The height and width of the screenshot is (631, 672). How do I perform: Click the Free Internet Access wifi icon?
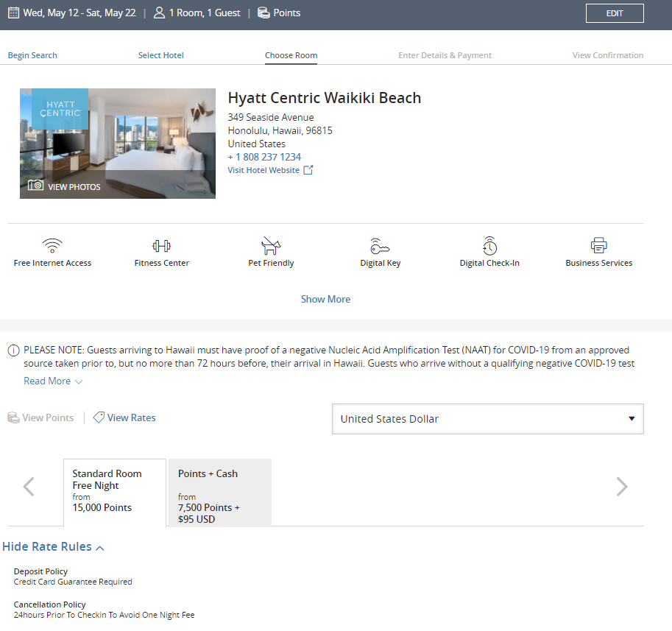(x=52, y=246)
